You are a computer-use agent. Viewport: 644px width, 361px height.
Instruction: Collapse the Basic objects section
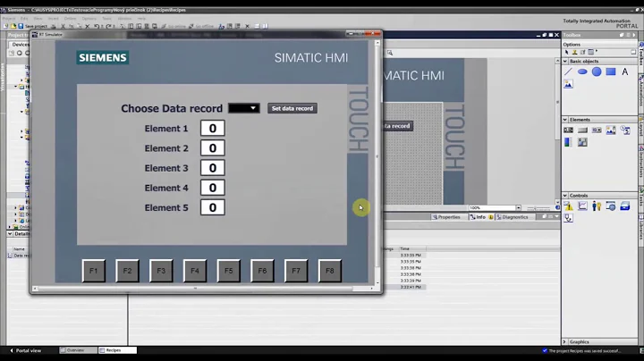coord(565,61)
